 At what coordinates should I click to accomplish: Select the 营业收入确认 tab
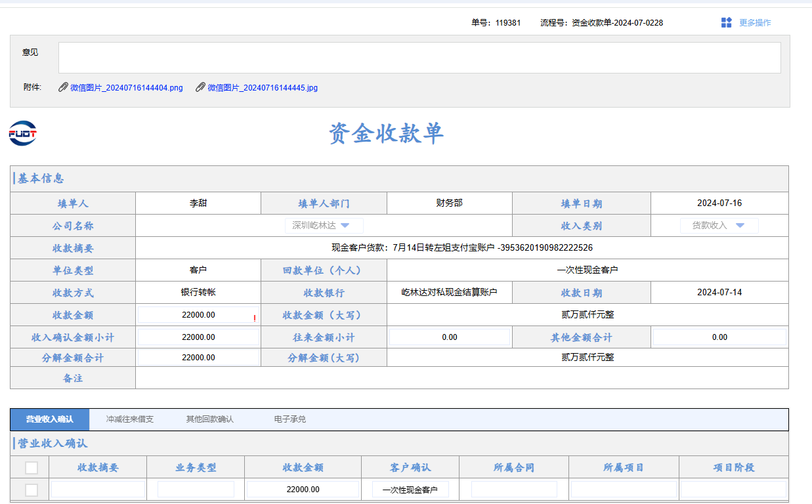(49, 419)
